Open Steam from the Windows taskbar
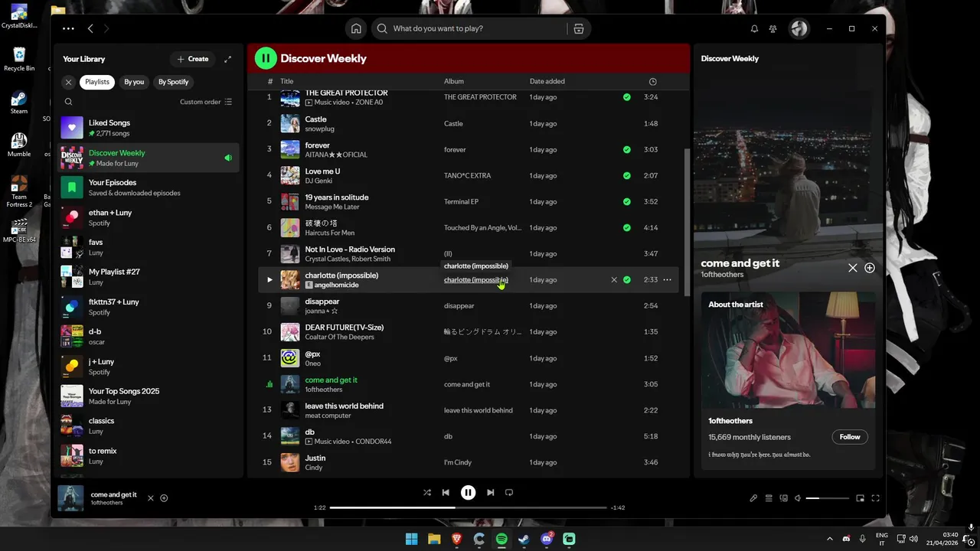980x551 pixels. click(x=524, y=539)
